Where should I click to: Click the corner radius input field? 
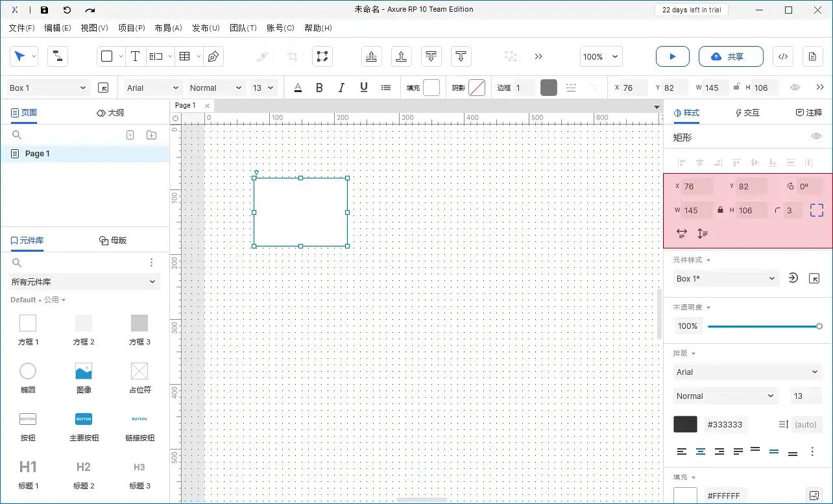[x=792, y=210]
